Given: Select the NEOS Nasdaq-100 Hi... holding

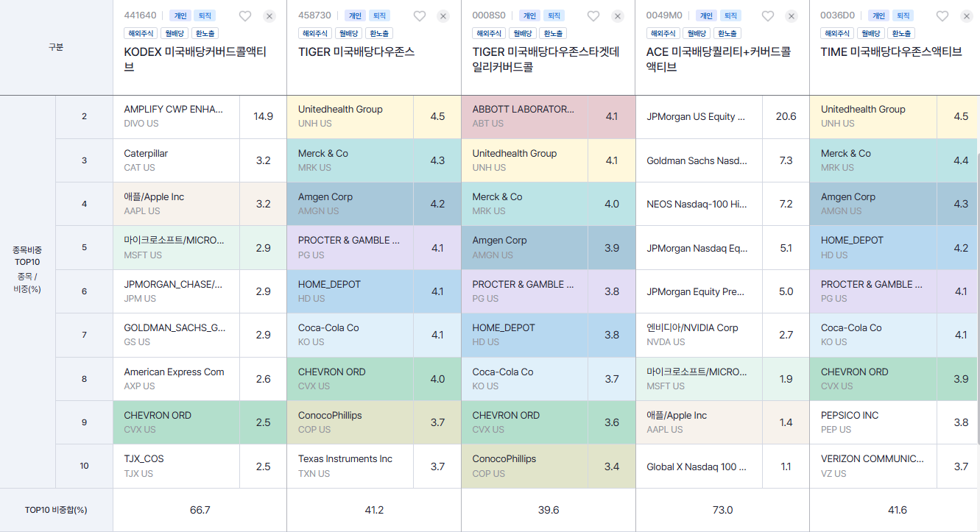Looking at the screenshot, I should [699, 204].
